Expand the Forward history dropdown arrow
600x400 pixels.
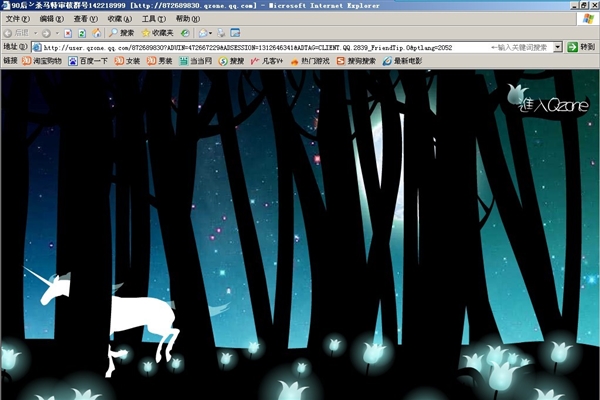[x=57, y=33]
